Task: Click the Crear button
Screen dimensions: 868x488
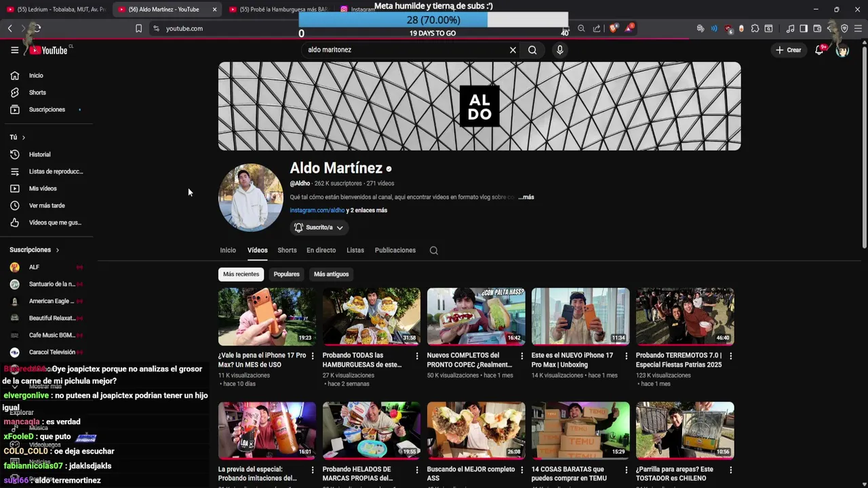Action: (789, 50)
